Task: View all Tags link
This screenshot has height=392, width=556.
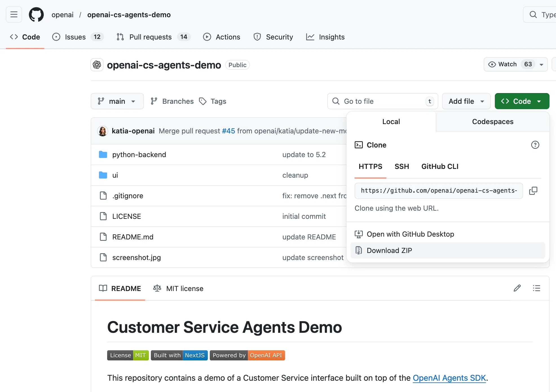Action: coord(213,101)
